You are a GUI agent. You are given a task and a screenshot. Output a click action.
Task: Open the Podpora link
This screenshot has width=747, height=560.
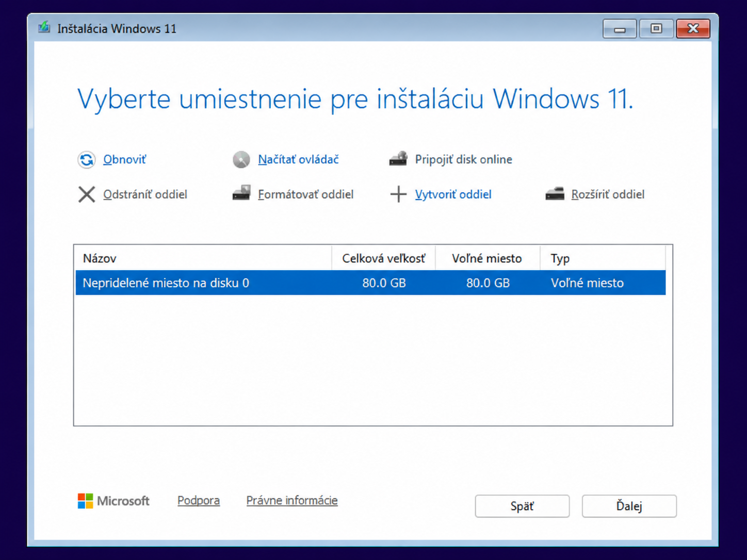[199, 500]
